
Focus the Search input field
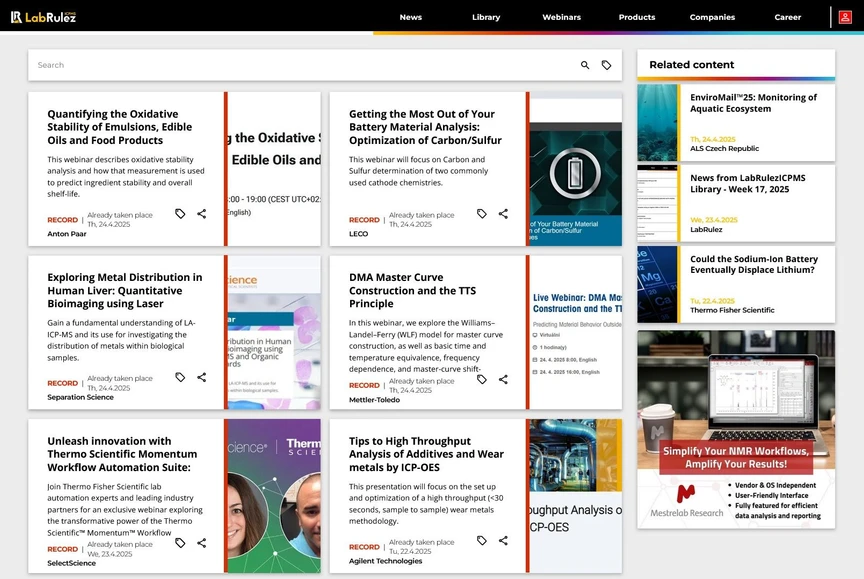tap(303, 65)
